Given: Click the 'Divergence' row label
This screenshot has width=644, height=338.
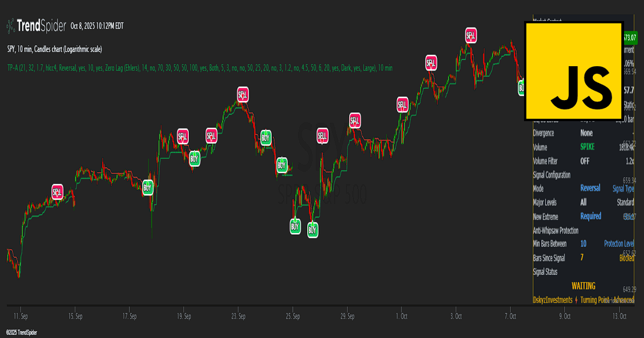Looking at the screenshot, I should tap(543, 133).
